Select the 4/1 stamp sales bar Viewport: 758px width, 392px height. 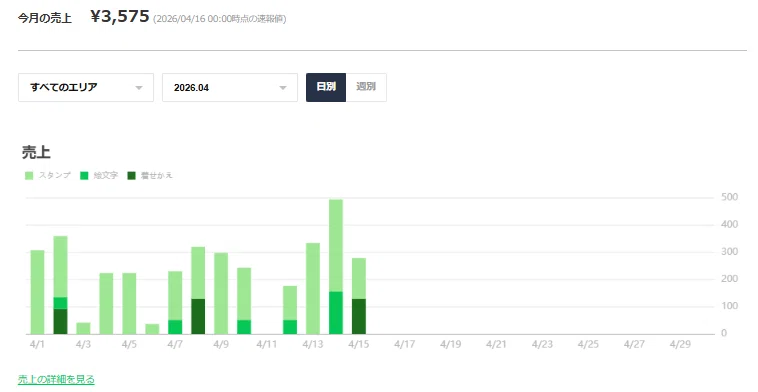(38, 292)
